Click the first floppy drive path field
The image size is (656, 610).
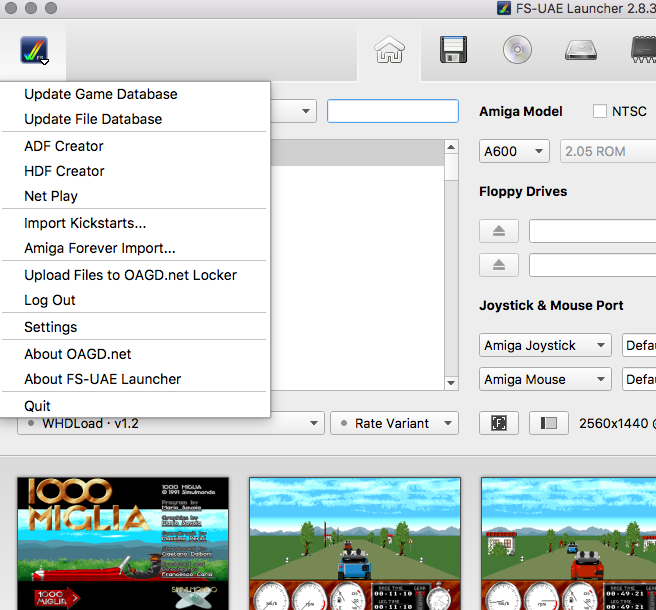(592, 231)
